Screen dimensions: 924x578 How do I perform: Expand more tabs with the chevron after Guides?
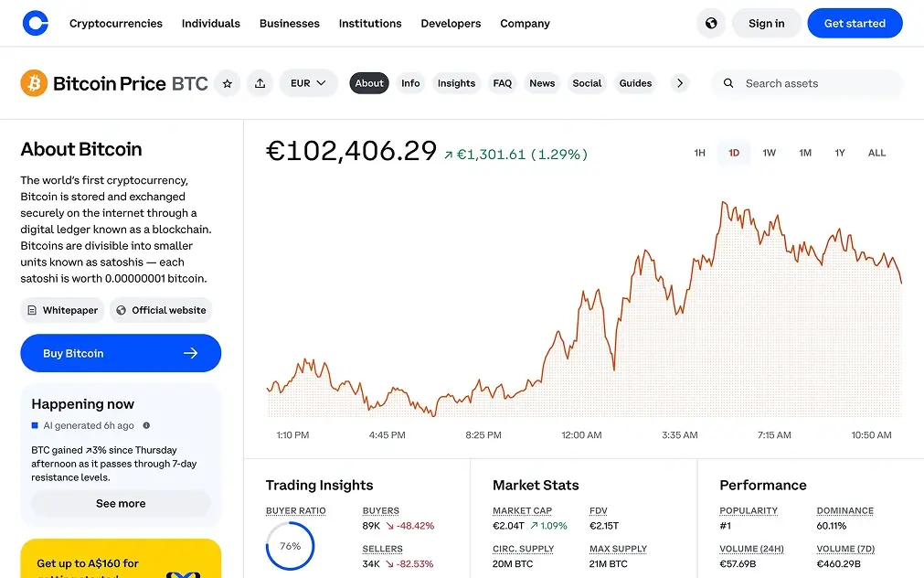click(679, 82)
